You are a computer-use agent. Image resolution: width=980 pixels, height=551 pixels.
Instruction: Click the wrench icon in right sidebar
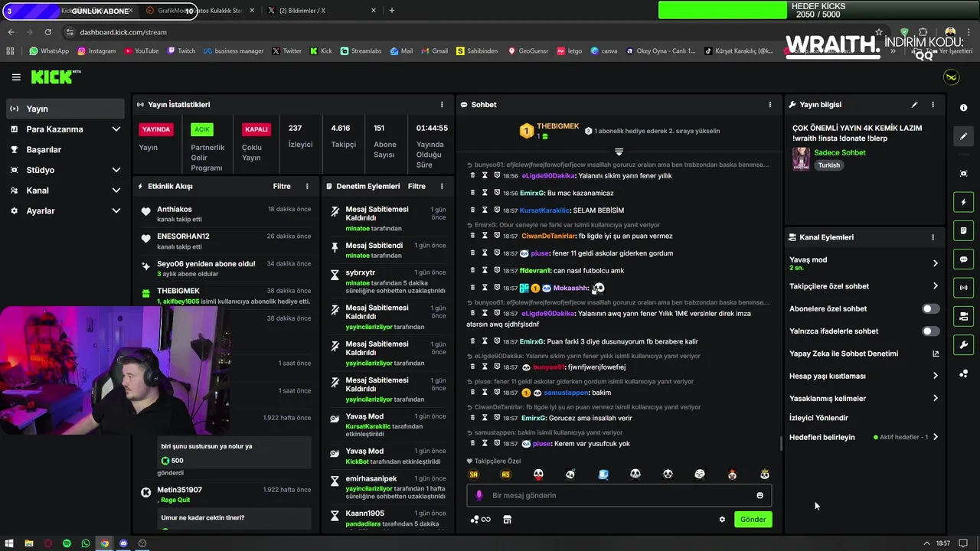(x=963, y=344)
